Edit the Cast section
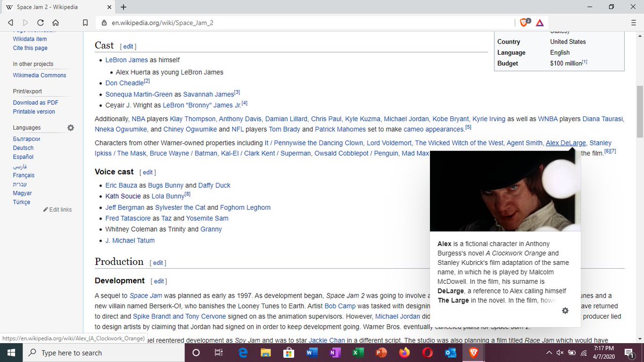The width and height of the screenshot is (644, 362). click(128, 47)
